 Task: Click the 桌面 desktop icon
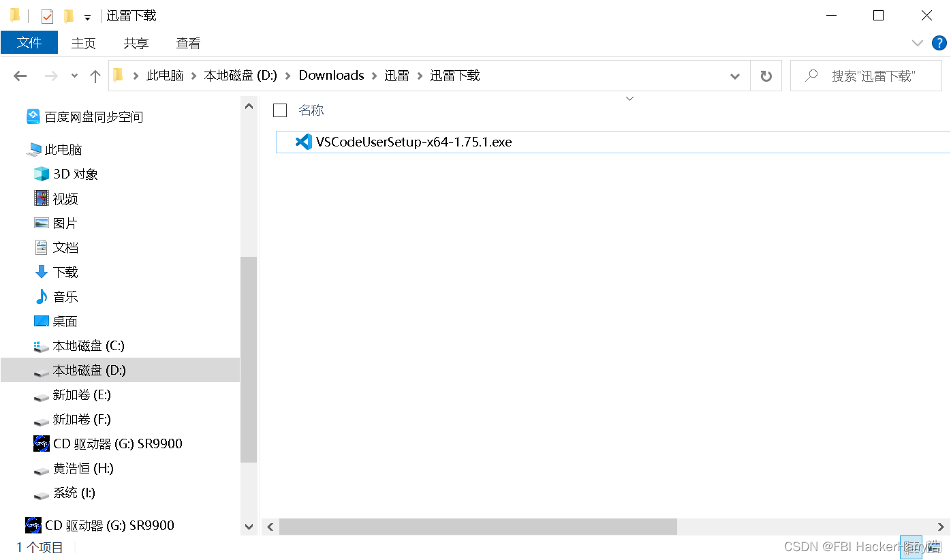[x=42, y=321]
